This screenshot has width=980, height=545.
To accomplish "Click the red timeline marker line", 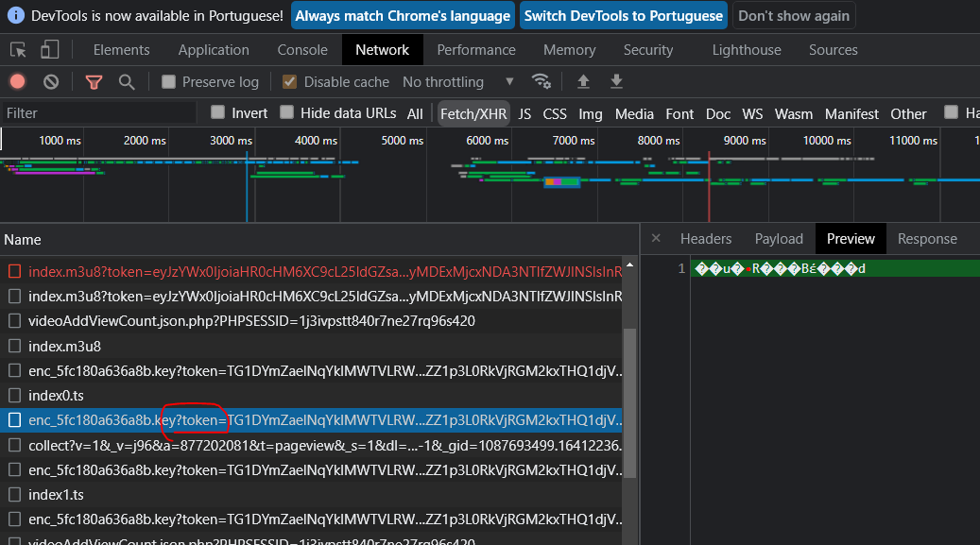I will click(x=709, y=186).
